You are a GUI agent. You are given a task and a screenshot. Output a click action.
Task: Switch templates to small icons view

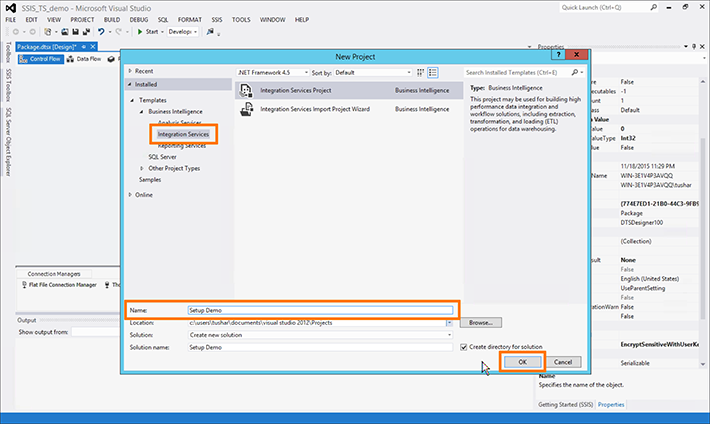click(420, 72)
